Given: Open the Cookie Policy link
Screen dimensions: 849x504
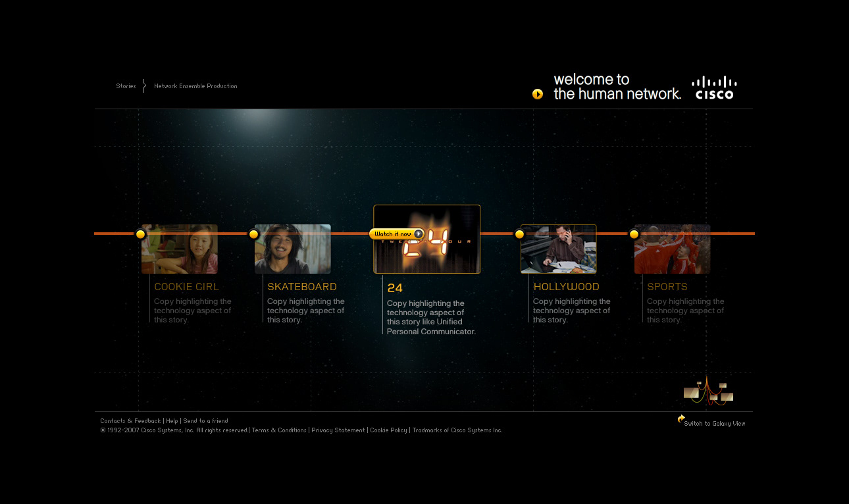Looking at the screenshot, I should [x=388, y=430].
